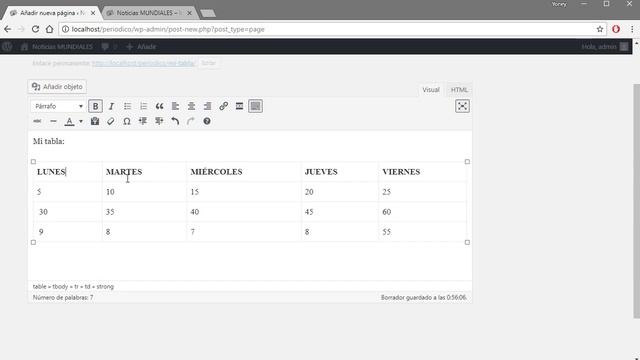Place cursor in the MIÉRCOLES cell

click(x=244, y=172)
